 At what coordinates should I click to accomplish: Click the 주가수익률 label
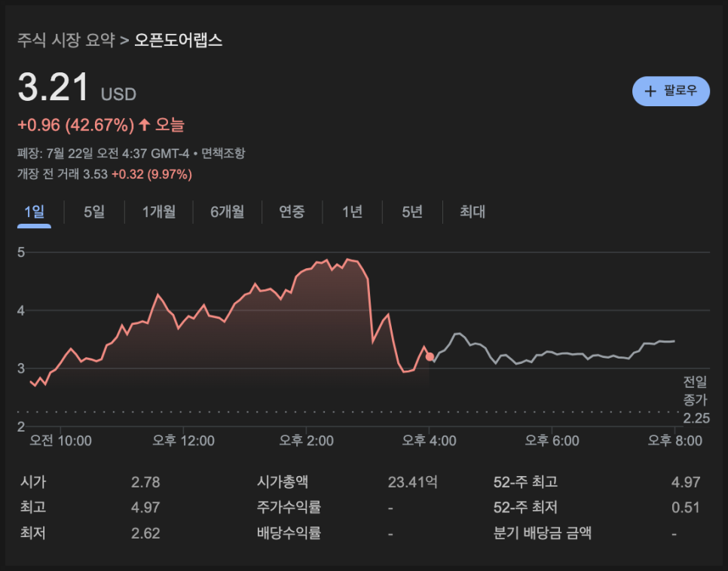point(289,507)
